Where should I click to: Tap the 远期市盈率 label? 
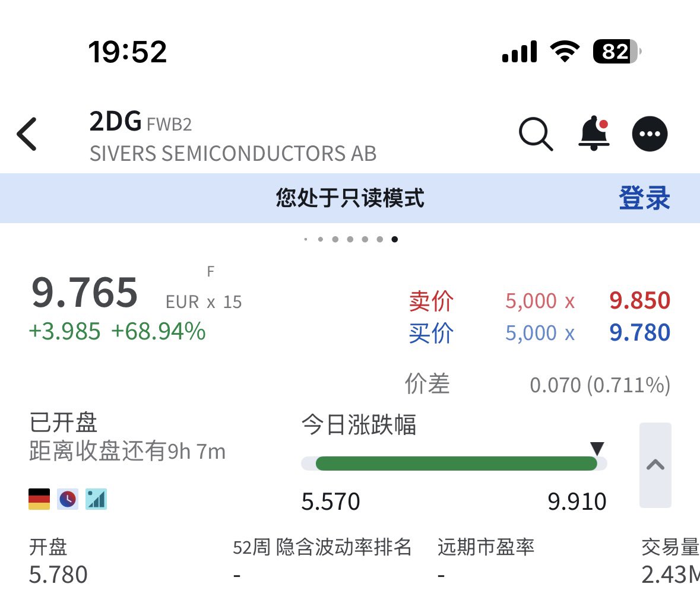486,547
